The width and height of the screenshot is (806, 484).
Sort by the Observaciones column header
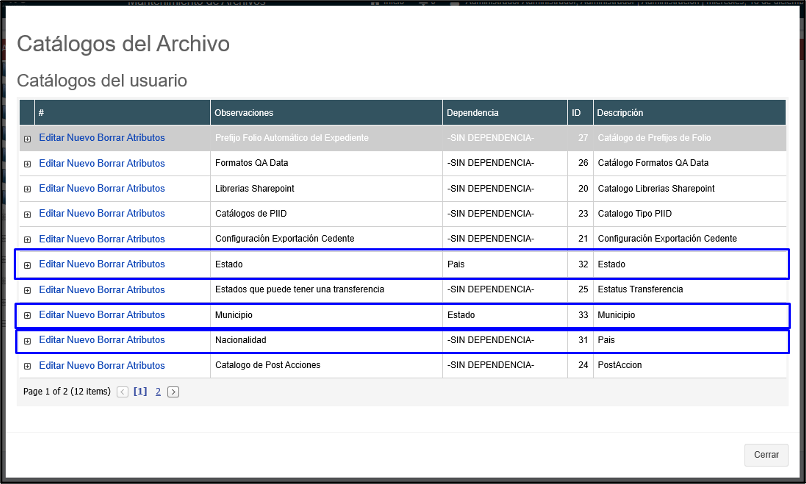point(244,113)
